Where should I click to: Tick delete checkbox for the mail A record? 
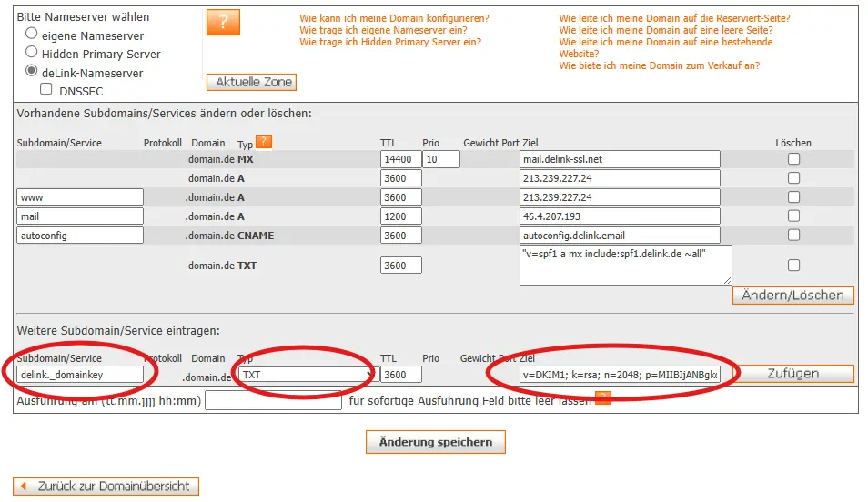[x=793, y=216]
